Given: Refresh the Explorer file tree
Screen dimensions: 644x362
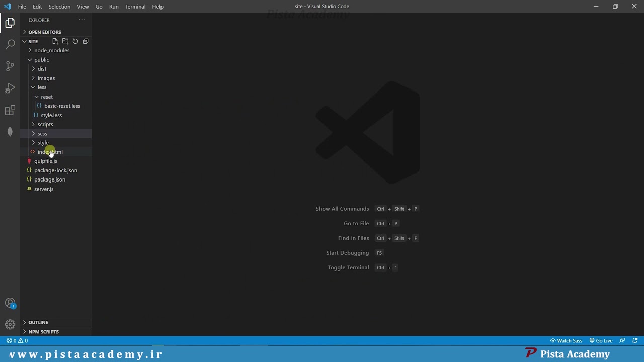Looking at the screenshot, I should [75, 41].
